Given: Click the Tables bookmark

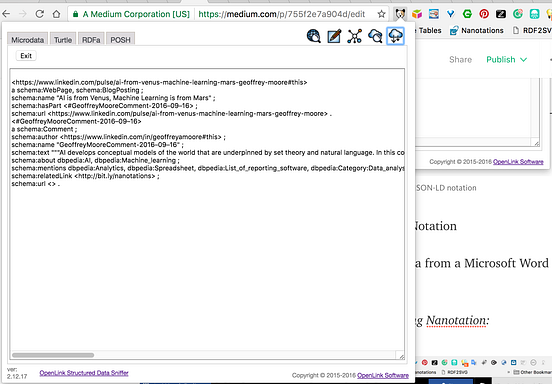Looking at the screenshot, I should 430,31.
